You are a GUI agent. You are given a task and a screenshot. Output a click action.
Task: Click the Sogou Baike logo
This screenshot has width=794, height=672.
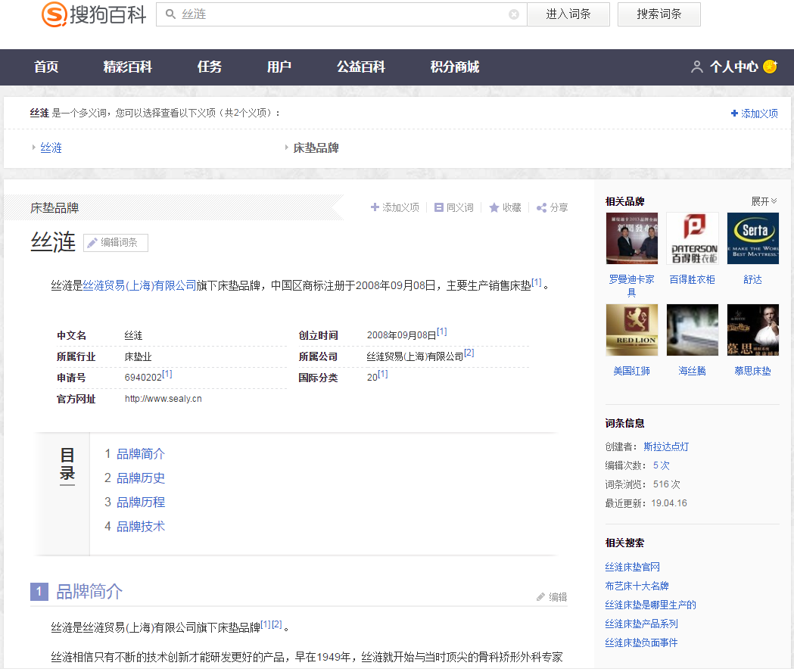(94, 14)
